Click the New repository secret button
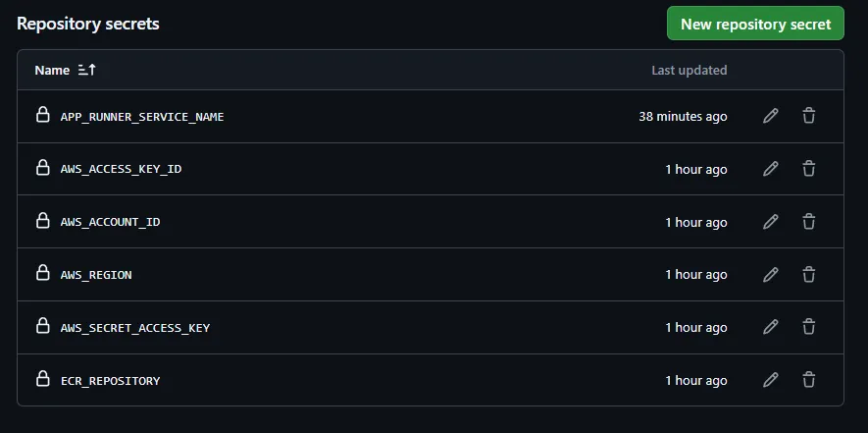The height and width of the screenshot is (433, 868). coord(754,24)
